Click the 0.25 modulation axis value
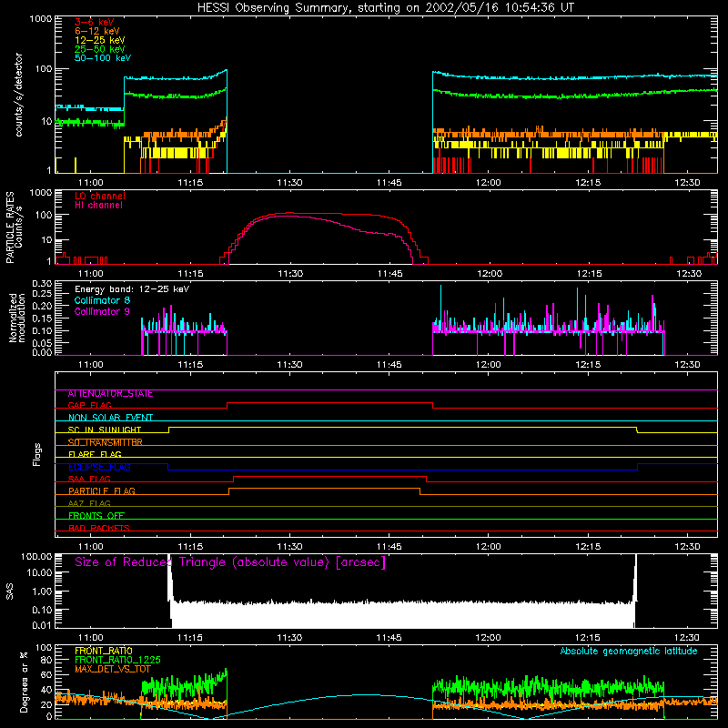The height and width of the screenshot is (728, 728). tap(42, 294)
